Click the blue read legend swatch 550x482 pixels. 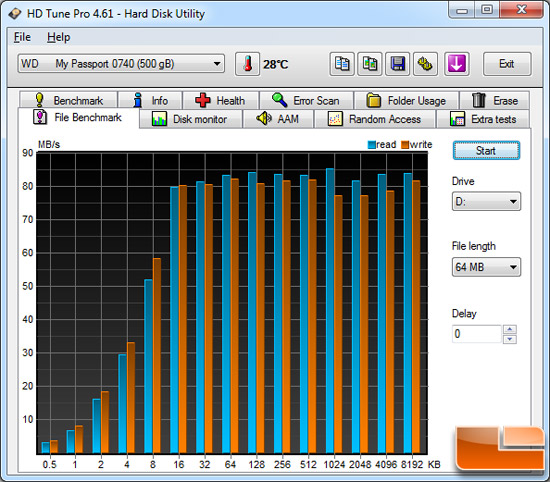click(x=371, y=145)
